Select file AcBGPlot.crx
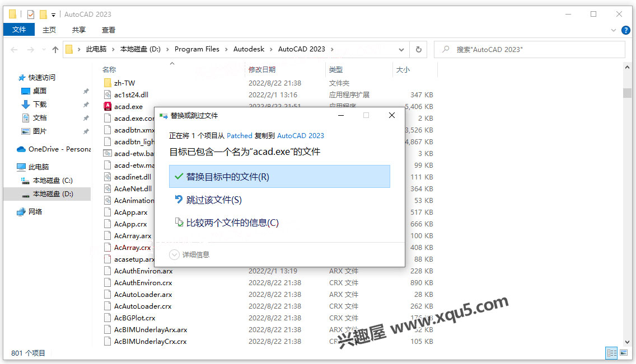Screen dimensions: 636x364 tap(135, 318)
